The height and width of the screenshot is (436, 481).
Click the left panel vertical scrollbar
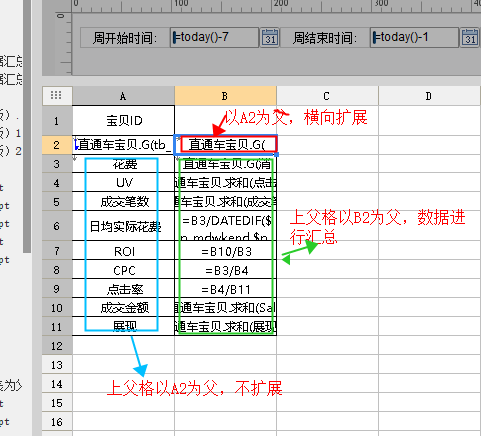27,127
